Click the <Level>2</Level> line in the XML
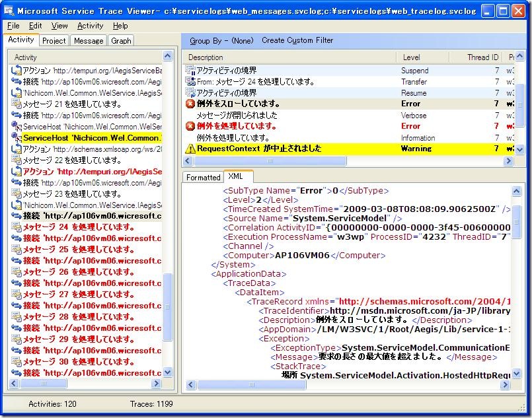This screenshot has width=532, height=418. (x=260, y=199)
